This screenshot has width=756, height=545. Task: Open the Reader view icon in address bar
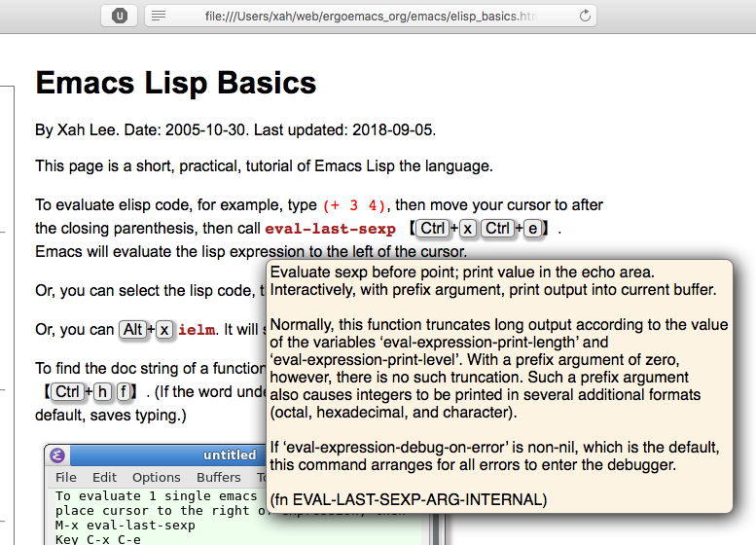[159, 16]
